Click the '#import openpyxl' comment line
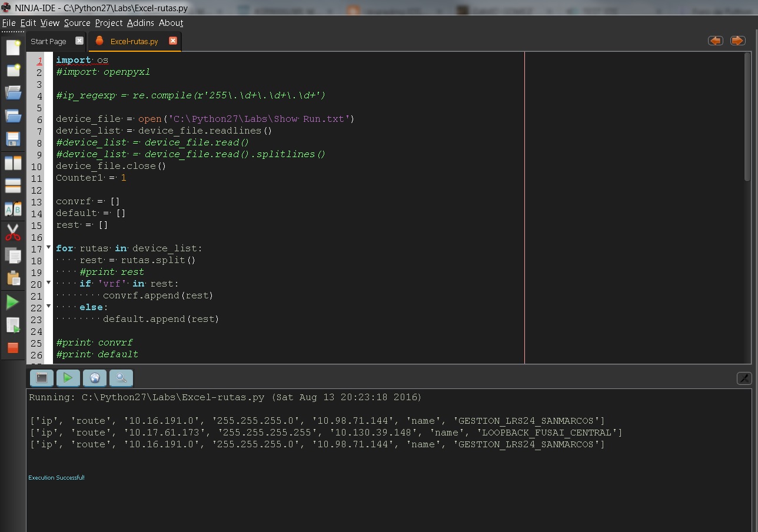 (x=103, y=72)
